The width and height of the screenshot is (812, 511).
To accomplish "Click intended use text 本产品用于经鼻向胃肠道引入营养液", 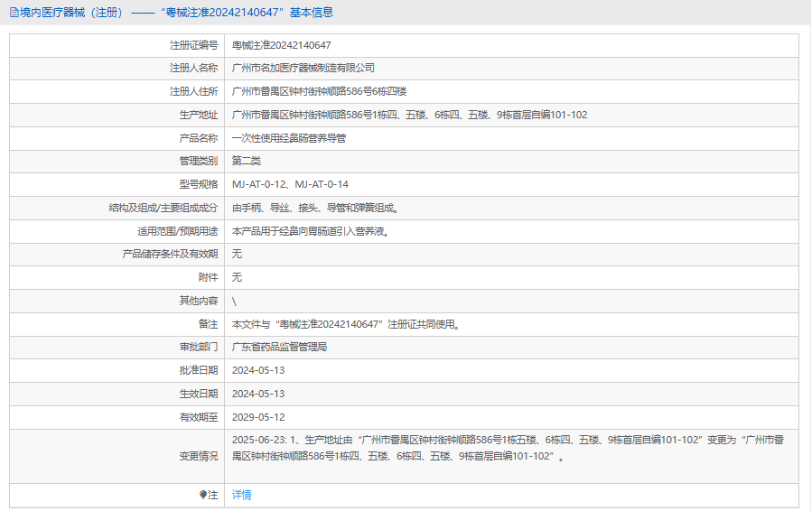I will 312,231.
